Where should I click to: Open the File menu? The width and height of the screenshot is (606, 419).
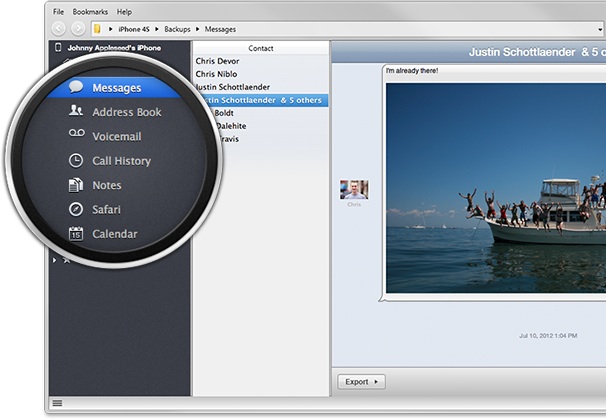pos(59,11)
